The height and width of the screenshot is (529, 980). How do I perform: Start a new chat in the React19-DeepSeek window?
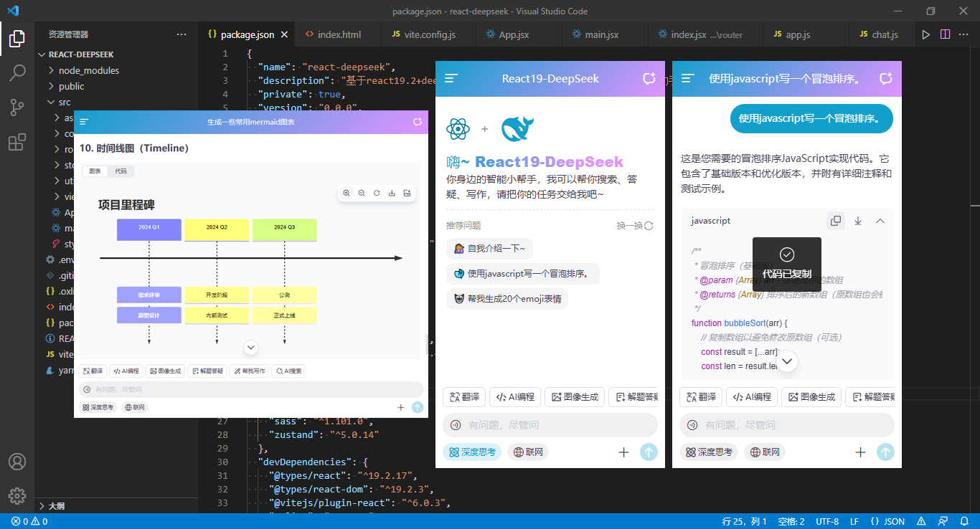click(649, 79)
